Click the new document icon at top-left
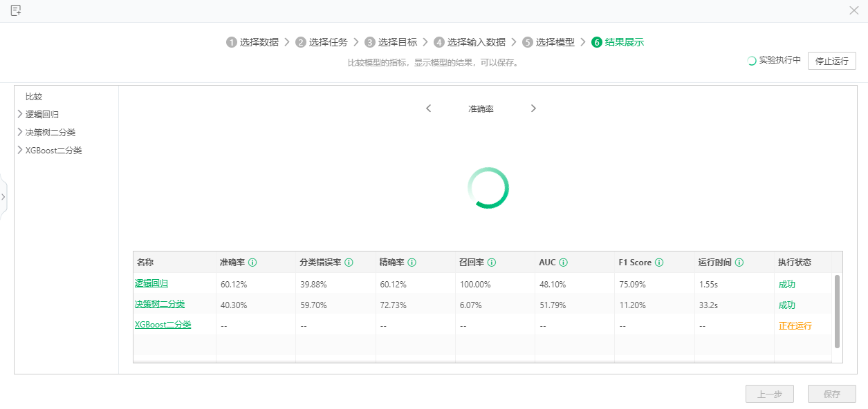 (x=16, y=10)
